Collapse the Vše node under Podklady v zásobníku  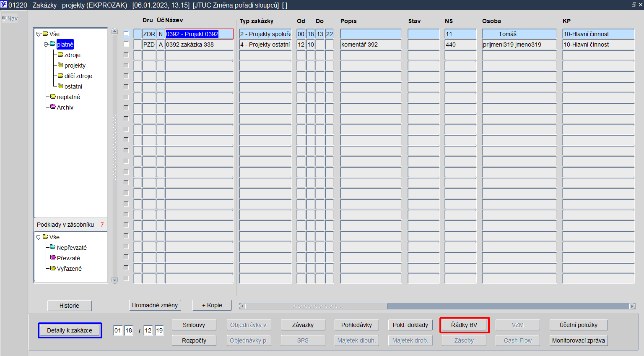[x=39, y=237]
